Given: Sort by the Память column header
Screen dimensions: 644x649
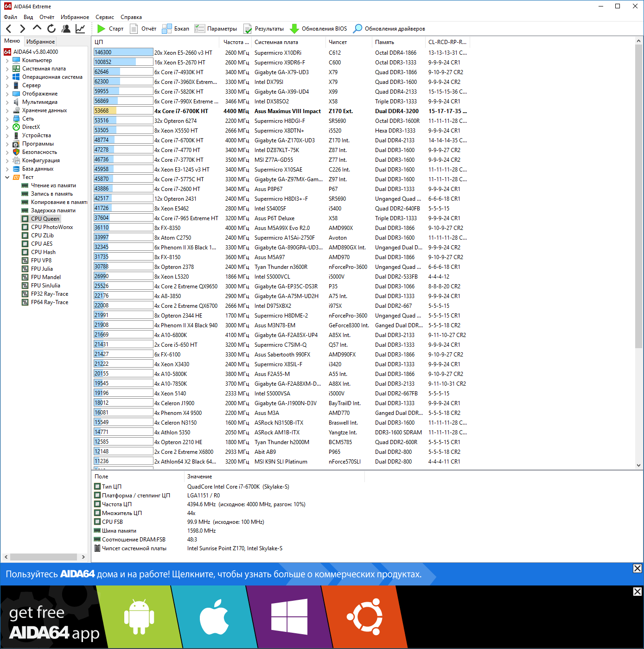Looking at the screenshot, I should click(399, 42).
